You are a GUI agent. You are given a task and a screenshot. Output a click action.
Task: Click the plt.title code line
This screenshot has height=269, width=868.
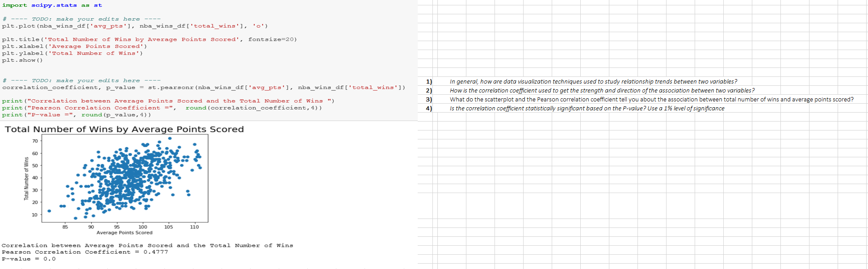click(x=149, y=40)
